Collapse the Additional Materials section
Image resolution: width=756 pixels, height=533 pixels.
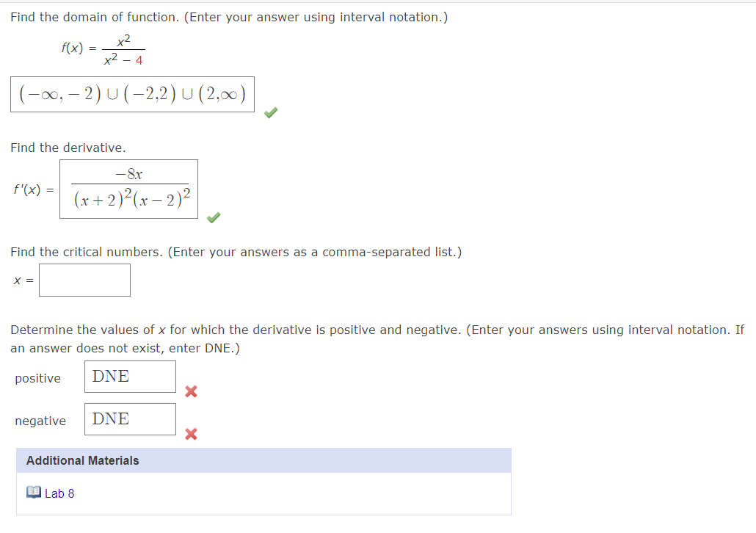81,460
